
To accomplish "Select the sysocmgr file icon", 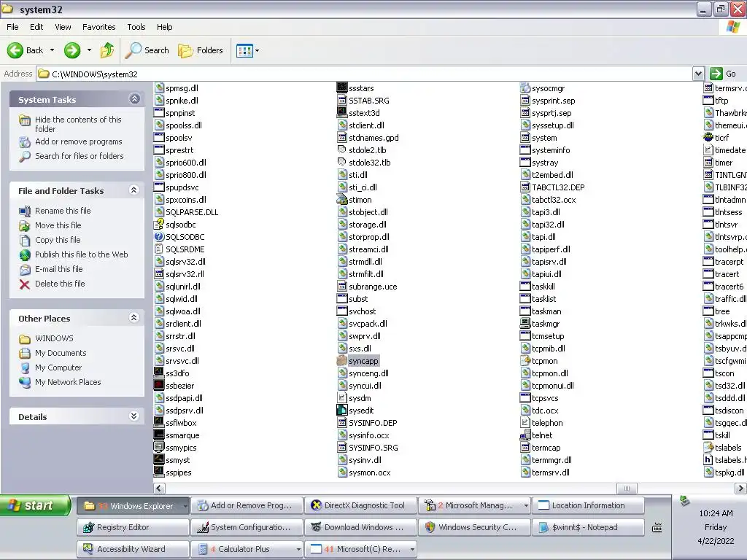I will (x=525, y=88).
